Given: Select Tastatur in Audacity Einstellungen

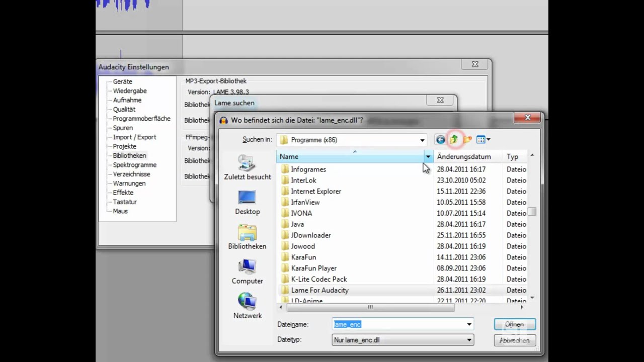Looking at the screenshot, I should pos(125,202).
